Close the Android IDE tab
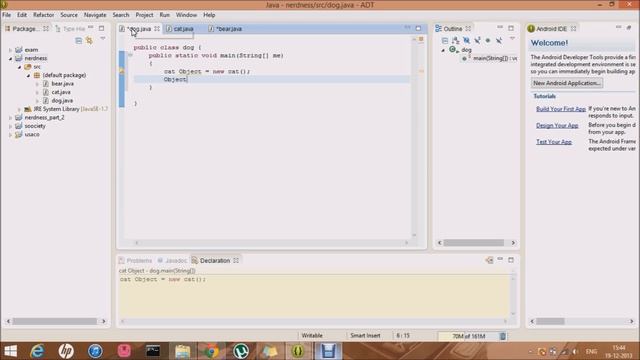 pos(573,29)
